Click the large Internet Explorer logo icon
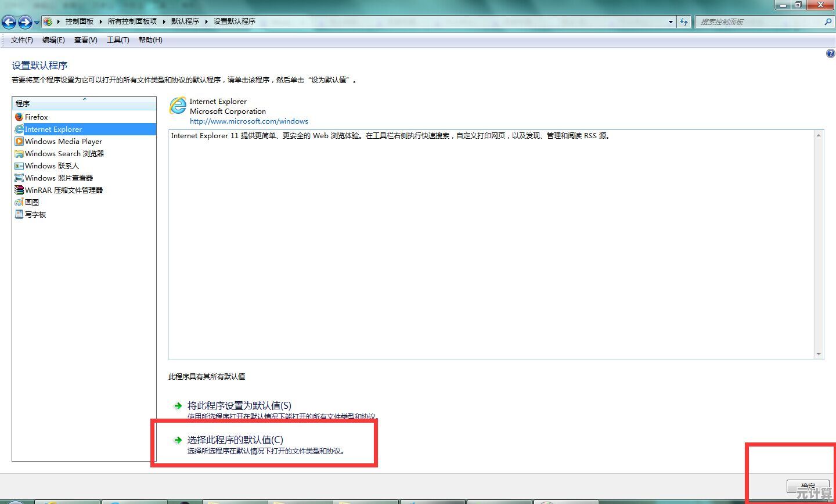The width and height of the screenshot is (836, 504). (x=178, y=106)
